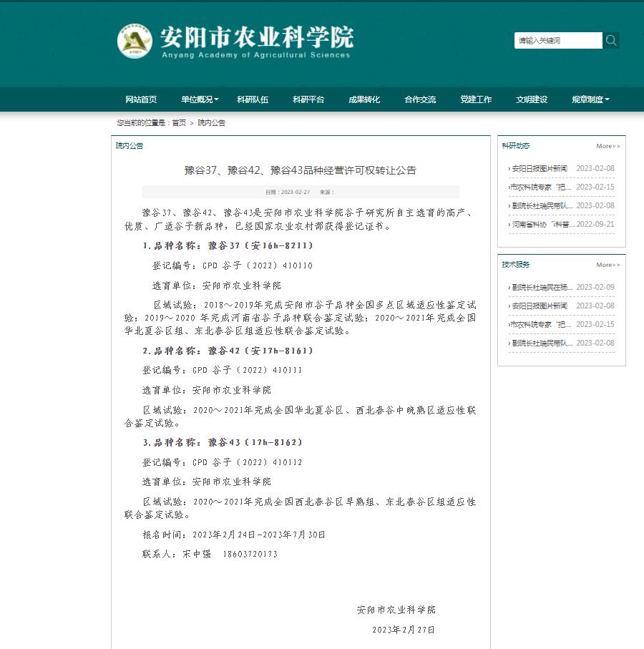Image resolution: width=644 pixels, height=649 pixels.
Task: Click 首页 in the breadcrumb trail
Action: click(x=179, y=123)
